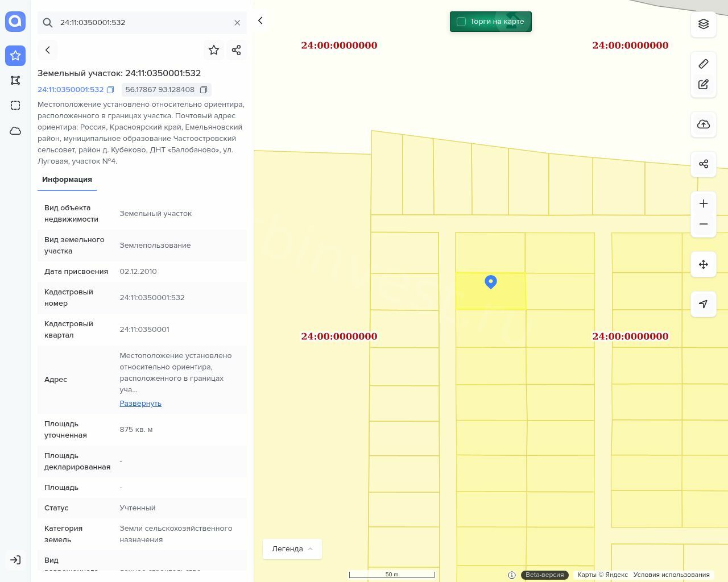This screenshot has height=582, width=728.
Task: Copy the cadastral number 24:11:0350001:532
Action: [x=110, y=90]
